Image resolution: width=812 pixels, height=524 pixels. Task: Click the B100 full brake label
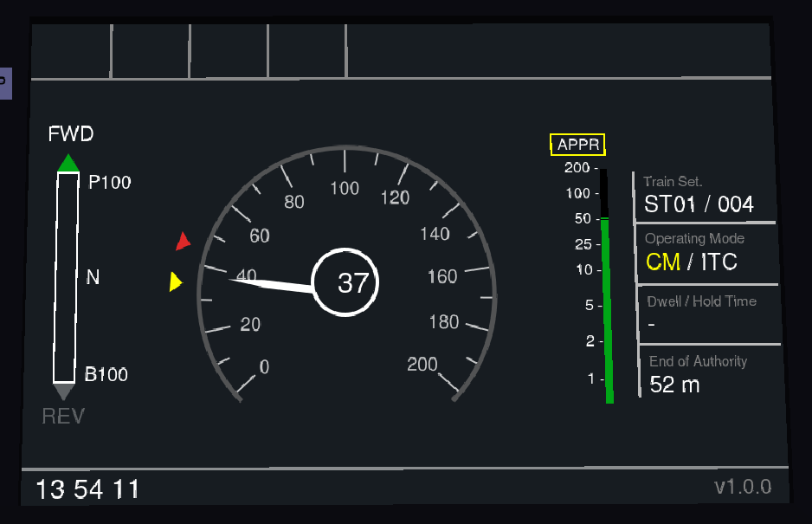[x=106, y=374]
